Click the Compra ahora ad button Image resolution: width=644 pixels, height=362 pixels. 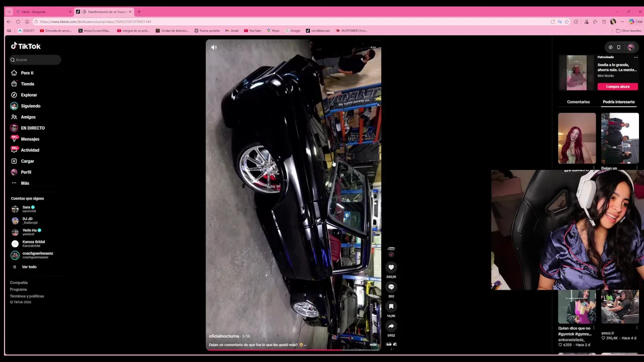point(617,86)
